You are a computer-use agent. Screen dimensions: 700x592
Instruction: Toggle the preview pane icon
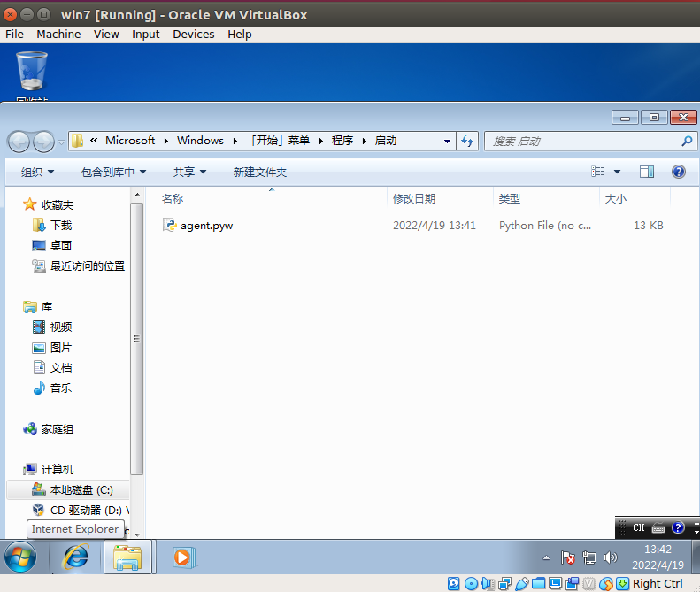pyautogui.click(x=646, y=172)
